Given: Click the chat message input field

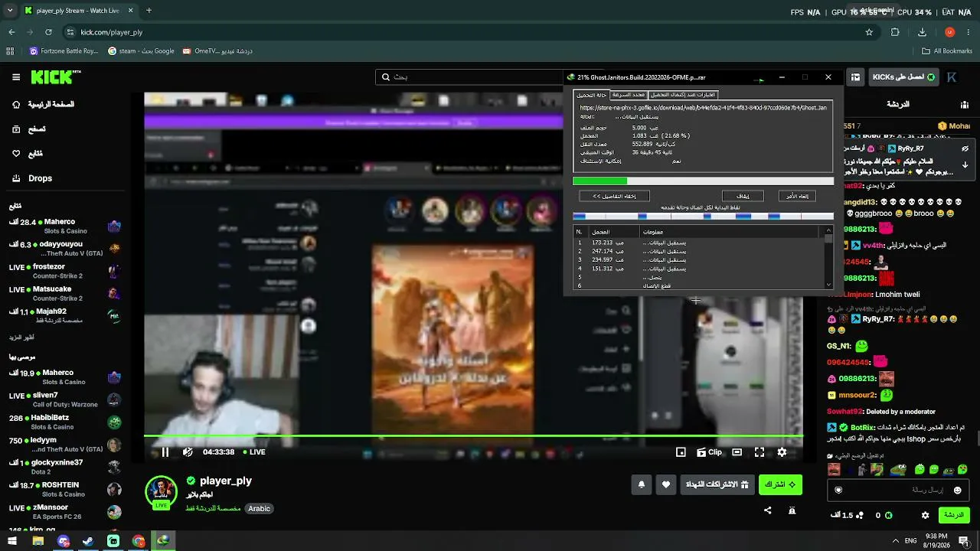Looking at the screenshot, I should (897, 490).
